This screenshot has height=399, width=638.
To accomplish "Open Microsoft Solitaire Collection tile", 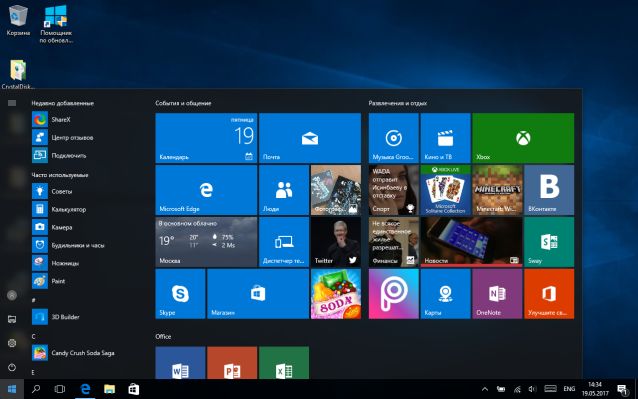I will 446,190.
